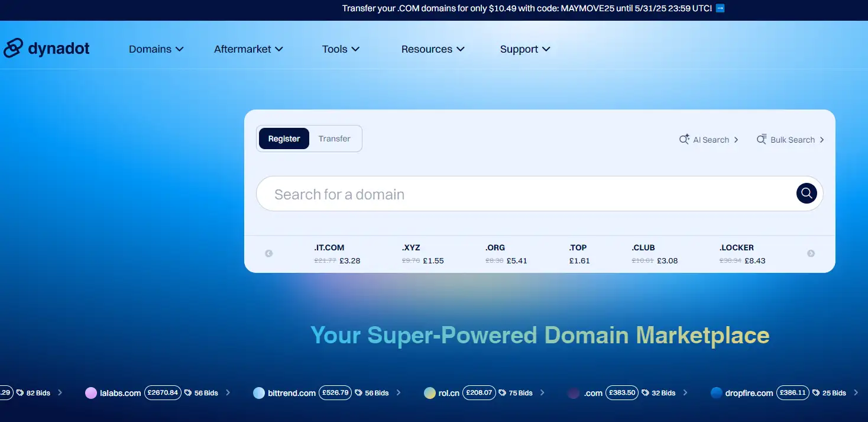The height and width of the screenshot is (422, 868).
Task: Click chevron after lalabs.com 56 Bids
Action: pos(228,392)
